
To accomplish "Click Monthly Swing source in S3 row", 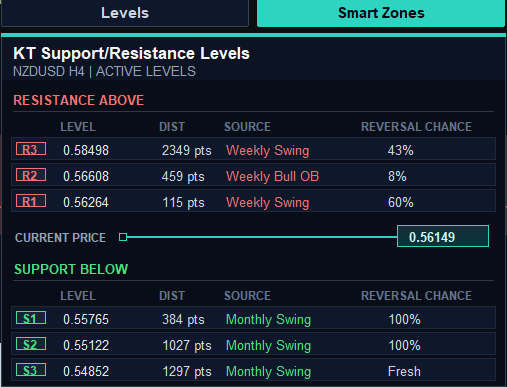I will click(x=268, y=372).
